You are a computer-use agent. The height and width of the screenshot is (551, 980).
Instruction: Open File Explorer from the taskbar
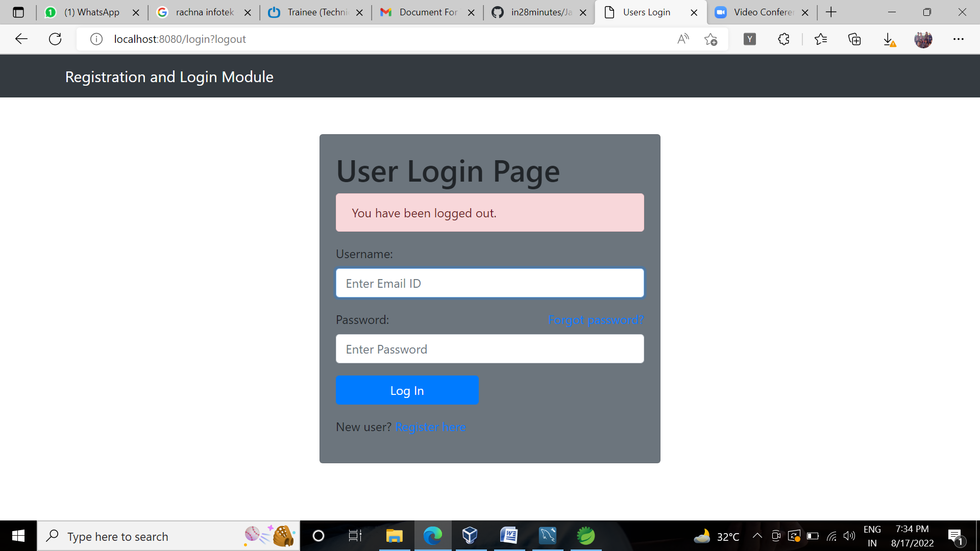pos(394,536)
